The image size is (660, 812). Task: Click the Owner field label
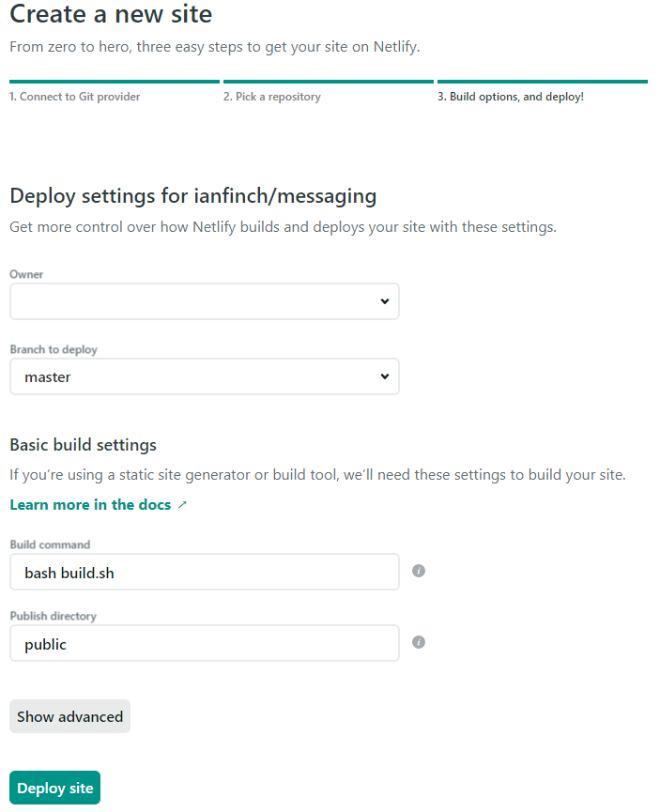pyautogui.click(x=26, y=274)
